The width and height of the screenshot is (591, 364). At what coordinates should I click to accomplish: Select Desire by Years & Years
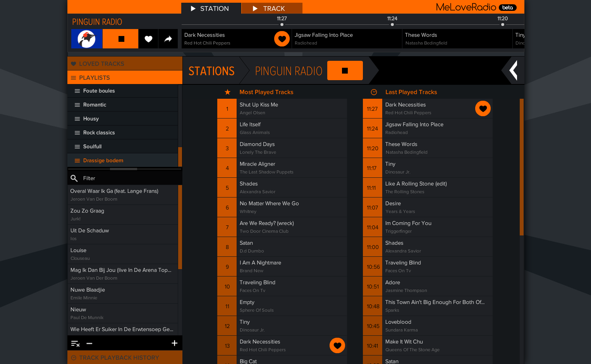(428, 207)
